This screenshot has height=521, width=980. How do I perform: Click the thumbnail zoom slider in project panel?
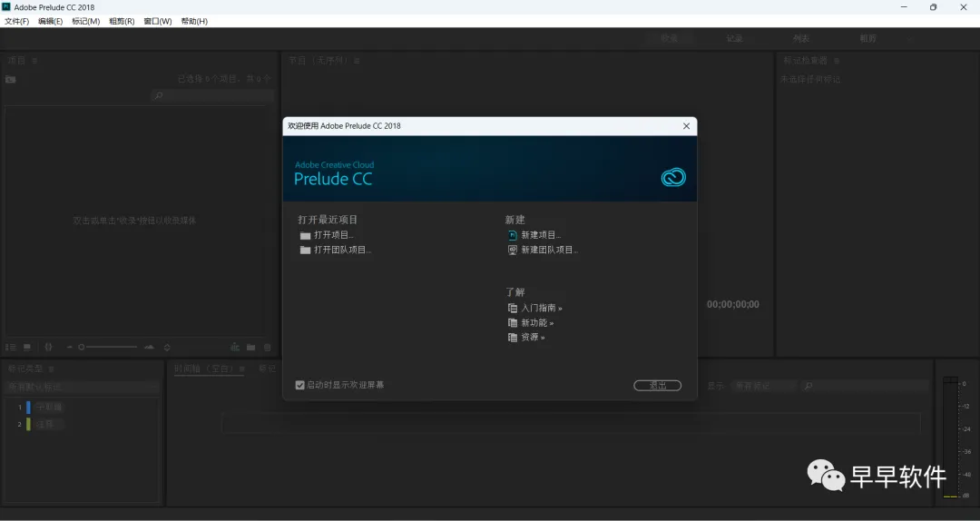click(107, 347)
